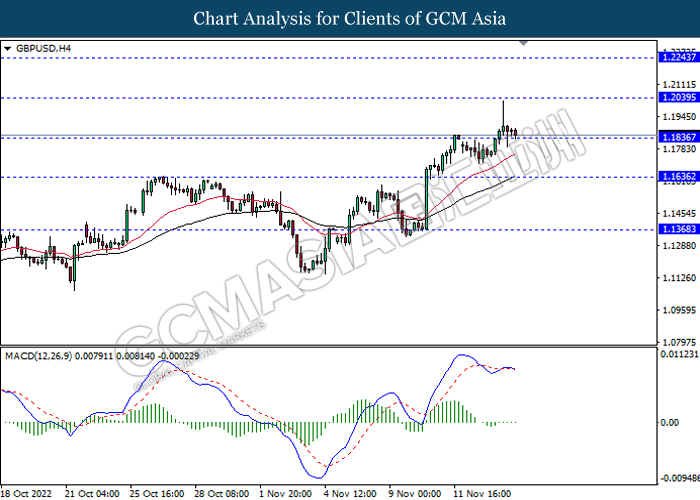Viewport: 700px width, 500px height.
Task: Click the 1.19450 price axis value
Action: [679, 117]
